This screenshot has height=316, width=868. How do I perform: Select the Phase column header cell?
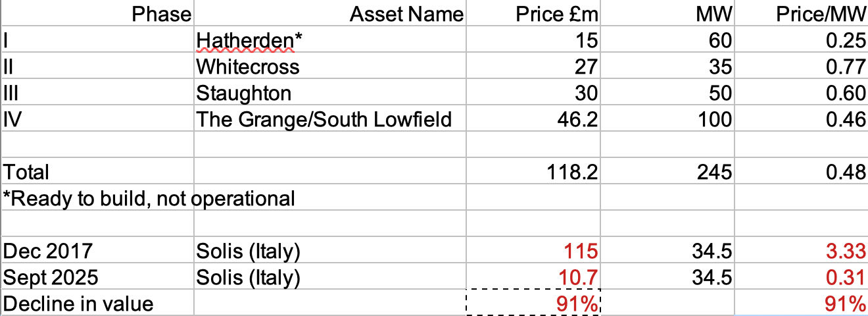click(162, 14)
